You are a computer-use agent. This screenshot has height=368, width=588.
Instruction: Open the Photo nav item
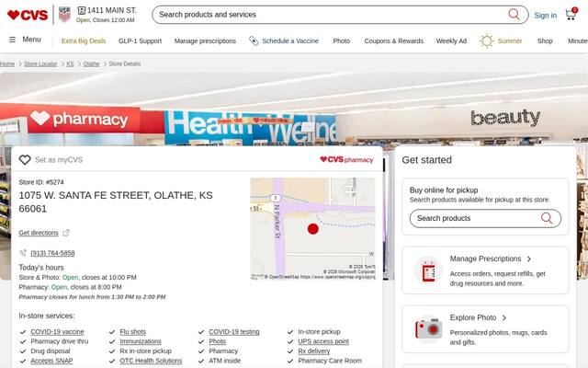tap(341, 40)
